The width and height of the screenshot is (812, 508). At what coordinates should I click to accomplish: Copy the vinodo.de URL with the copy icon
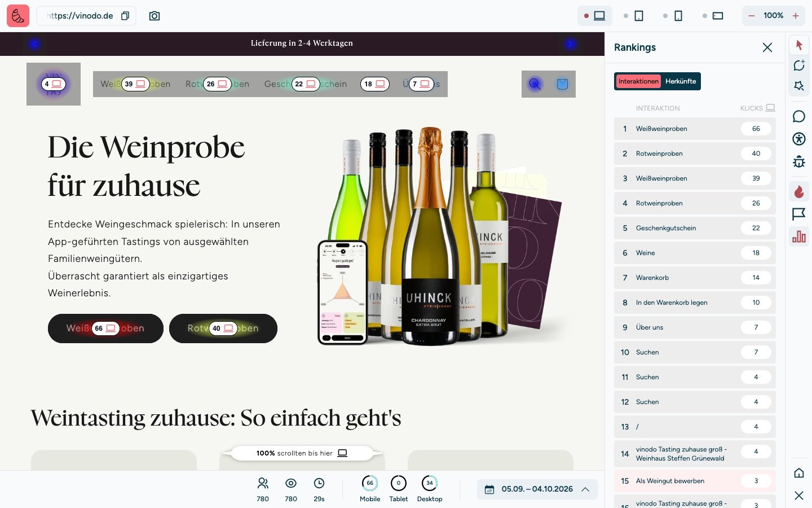tap(125, 16)
